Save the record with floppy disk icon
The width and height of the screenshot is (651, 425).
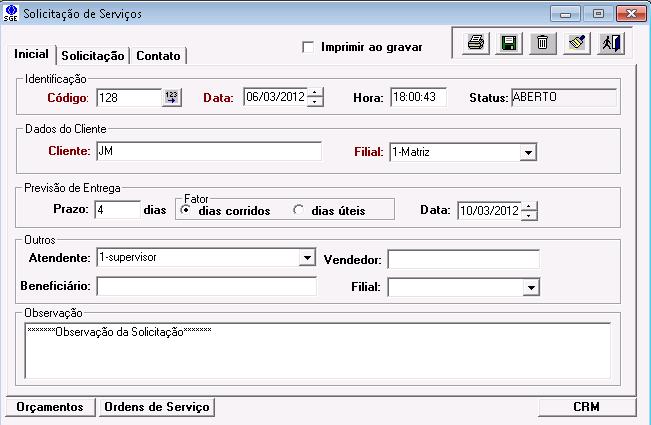pos(509,43)
